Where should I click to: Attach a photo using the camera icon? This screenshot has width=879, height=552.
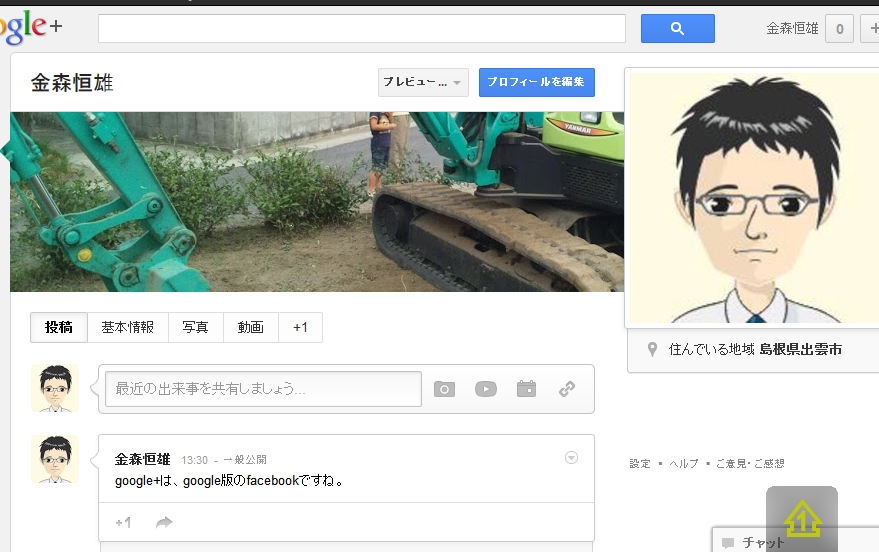coord(444,389)
